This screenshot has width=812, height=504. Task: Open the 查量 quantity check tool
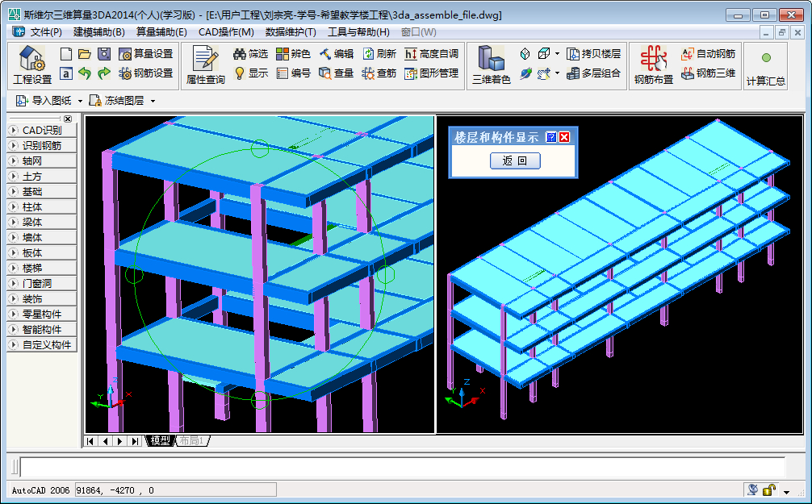(x=336, y=73)
